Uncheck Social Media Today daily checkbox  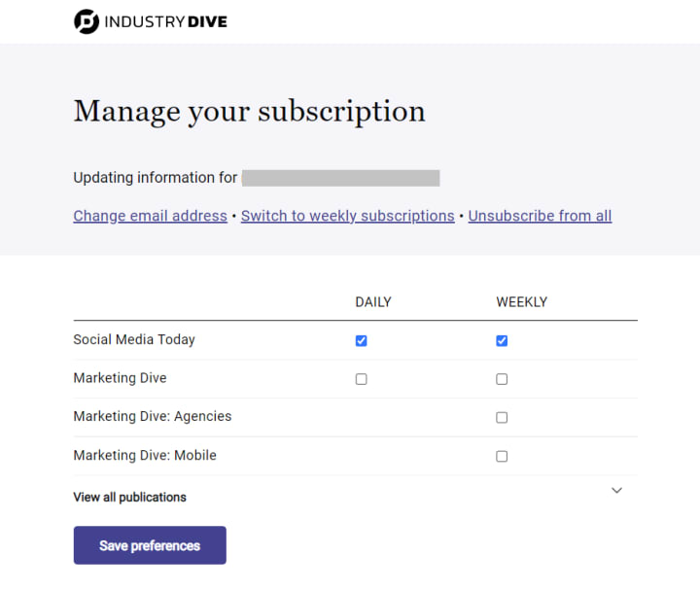pyautogui.click(x=361, y=341)
